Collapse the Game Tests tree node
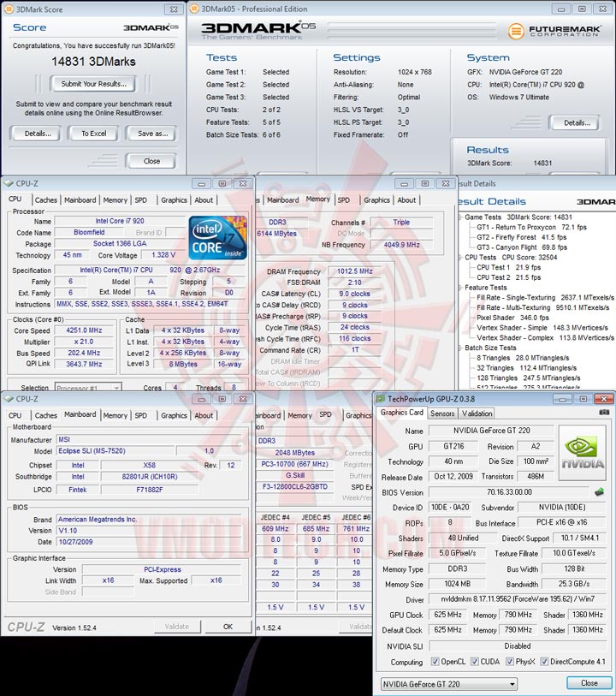 pyautogui.click(x=460, y=217)
